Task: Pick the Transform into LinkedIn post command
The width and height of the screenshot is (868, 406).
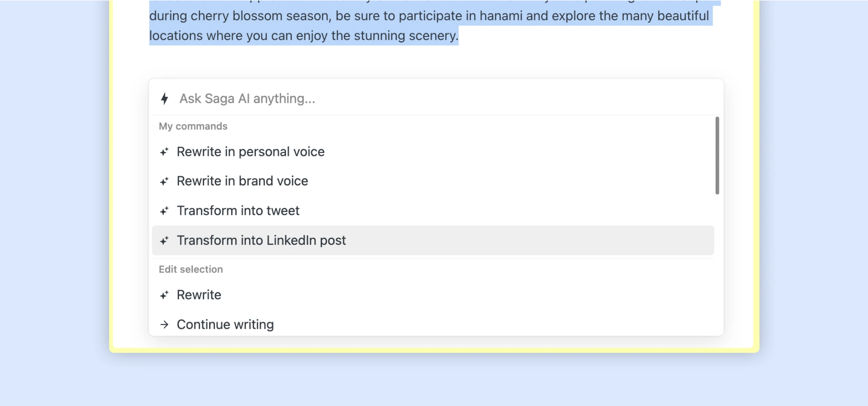Action: pyautogui.click(x=261, y=241)
